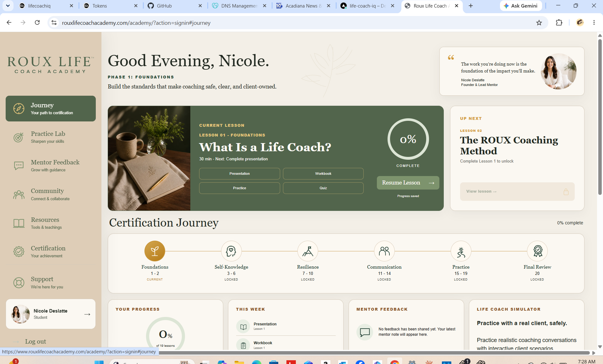Select the Foundations stage icon
The width and height of the screenshot is (603, 364).
[x=155, y=251]
